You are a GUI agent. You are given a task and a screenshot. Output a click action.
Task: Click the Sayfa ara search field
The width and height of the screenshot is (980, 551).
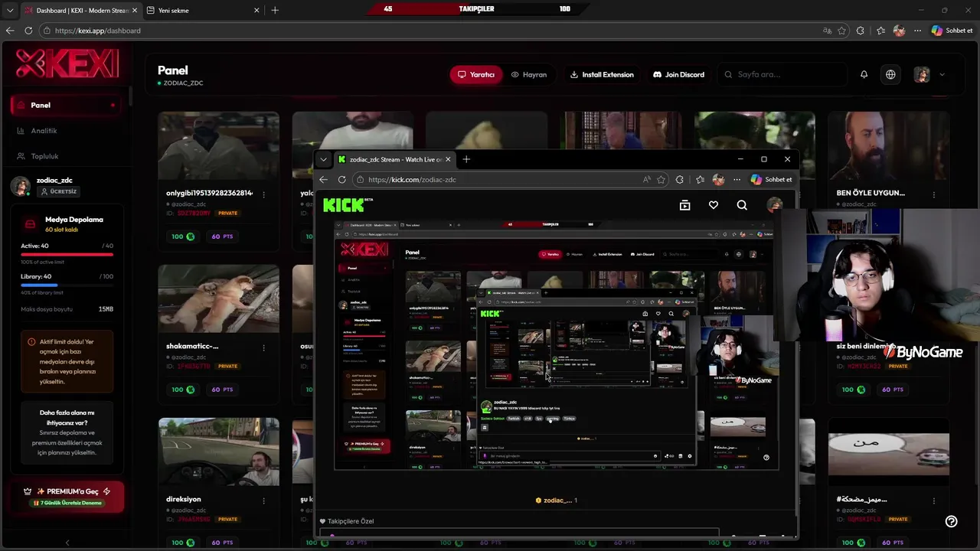pyautogui.click(x=784, y=74)
